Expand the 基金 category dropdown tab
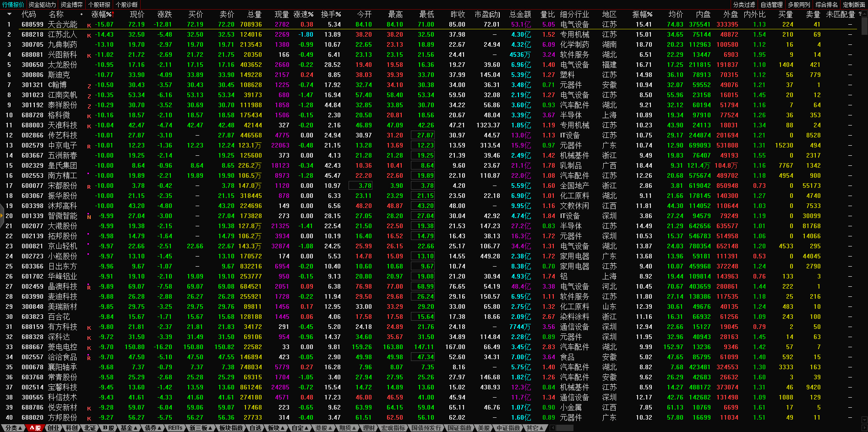The image size is (868, 432). (x=129, y=428)
